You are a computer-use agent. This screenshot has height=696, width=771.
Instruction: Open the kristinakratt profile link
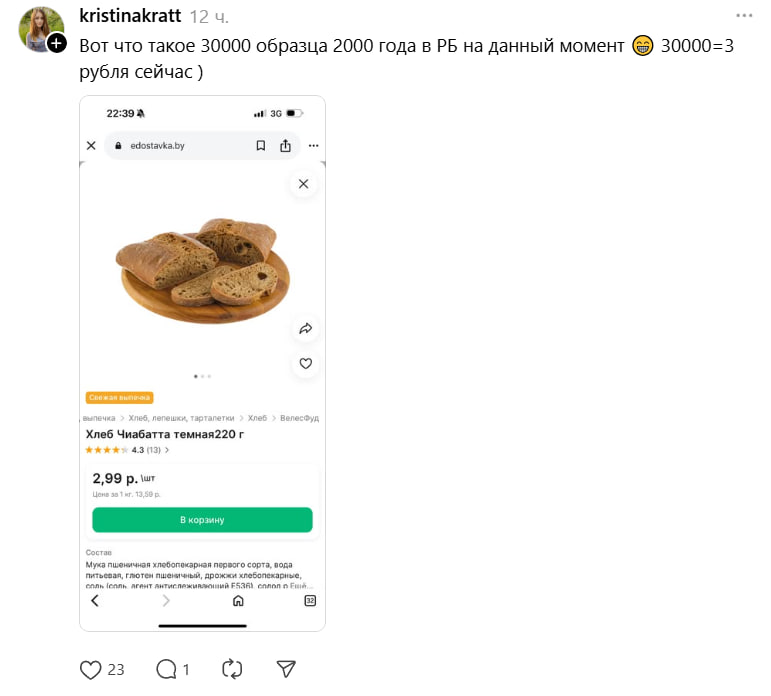(x=130, y=17)
